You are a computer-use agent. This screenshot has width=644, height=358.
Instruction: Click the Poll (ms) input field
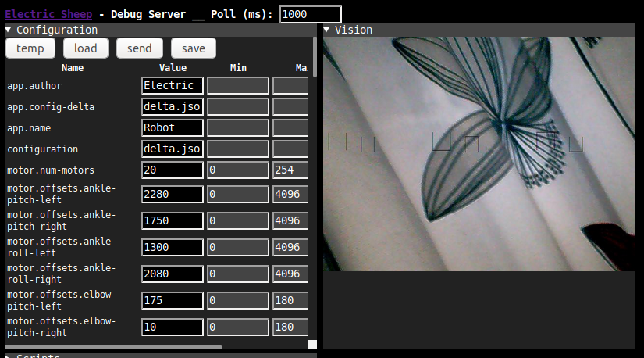311,14
